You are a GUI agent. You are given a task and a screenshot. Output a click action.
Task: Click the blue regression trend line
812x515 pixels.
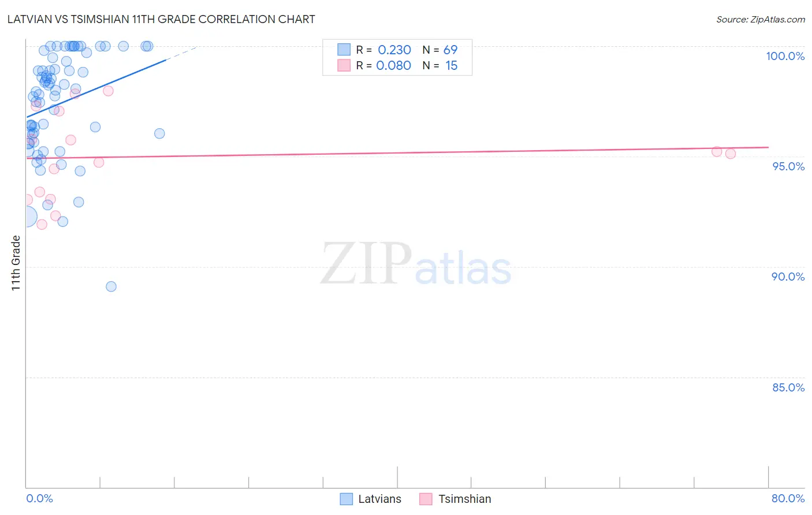click(x=96, y=88)
